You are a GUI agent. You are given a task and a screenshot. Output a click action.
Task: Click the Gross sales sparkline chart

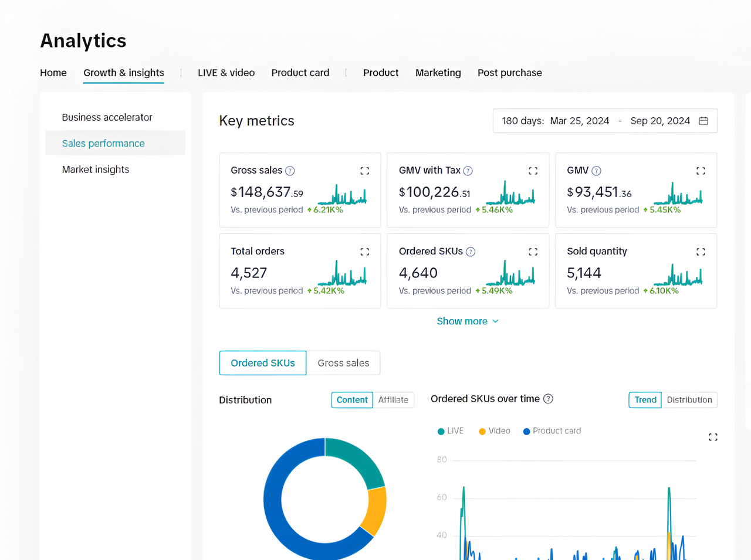342,194
